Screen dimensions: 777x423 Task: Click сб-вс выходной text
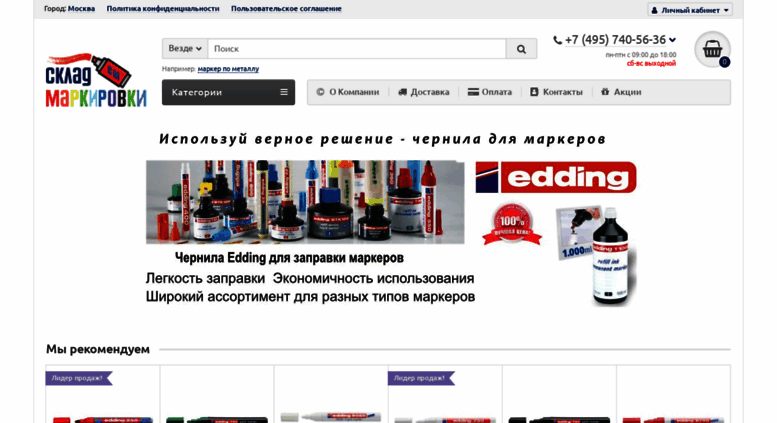(x=651, y=63)
